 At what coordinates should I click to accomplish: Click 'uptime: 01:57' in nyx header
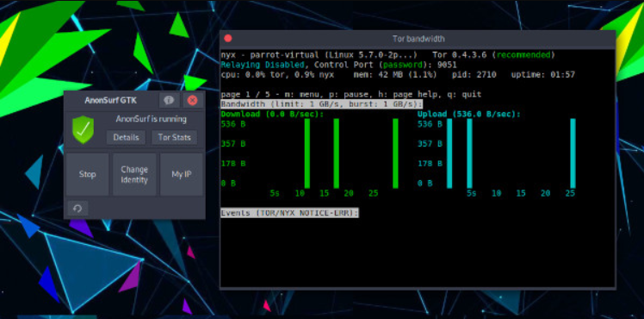tap(543, 75)
